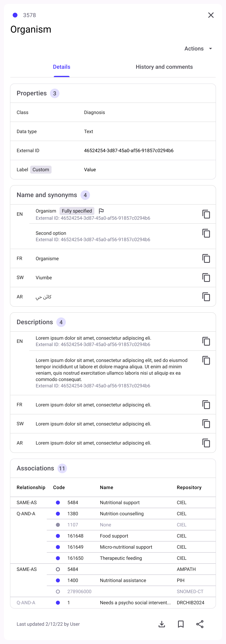Select the Details tab
226x644 pixels.
[x=62, y=67]
